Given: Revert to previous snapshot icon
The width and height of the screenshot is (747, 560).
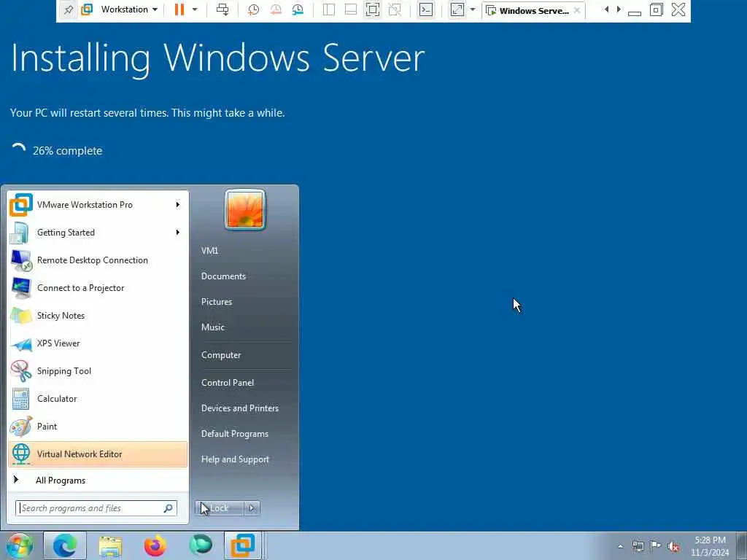Looking at the screenshot, I should (275, 9).
